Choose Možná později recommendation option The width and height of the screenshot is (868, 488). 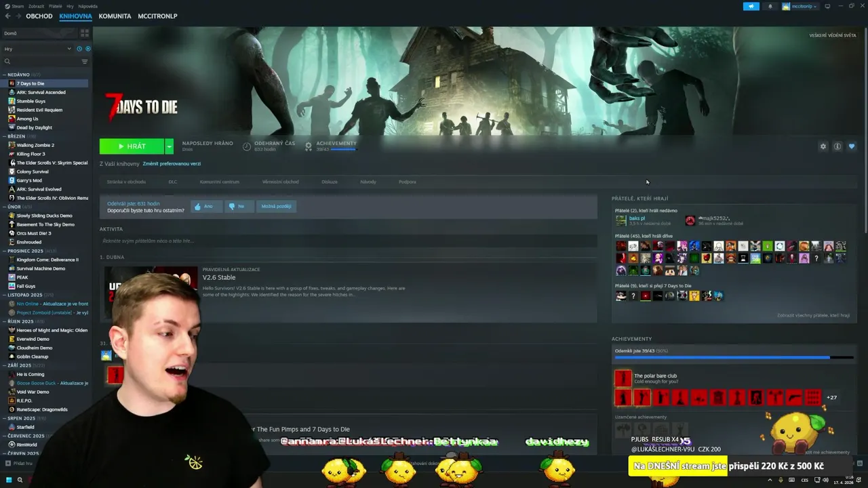[x=276, y=206]
